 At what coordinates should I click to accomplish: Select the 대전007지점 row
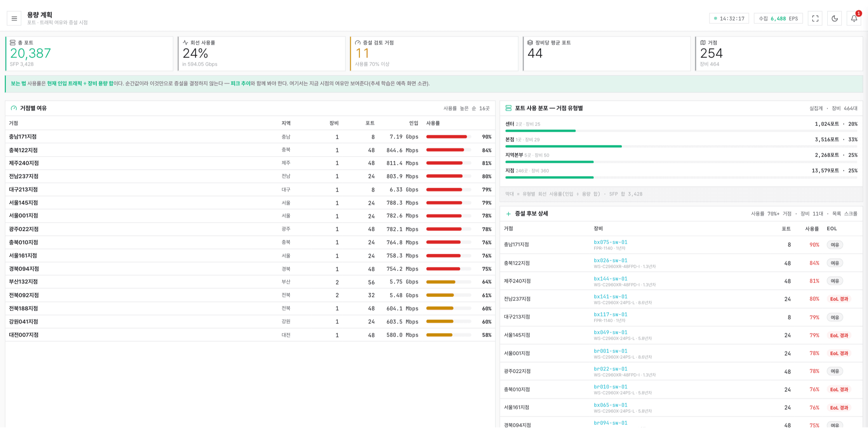[250, 335]
